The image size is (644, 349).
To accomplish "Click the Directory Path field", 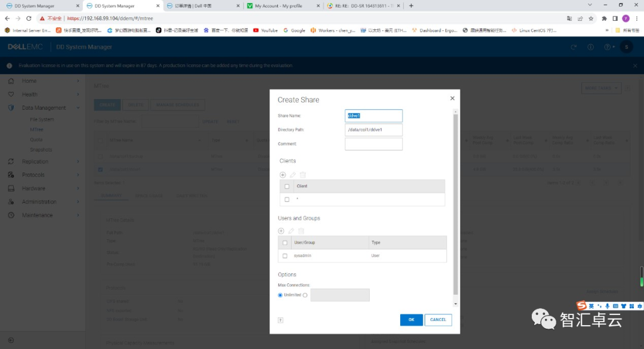I will (x=373, y=130).
